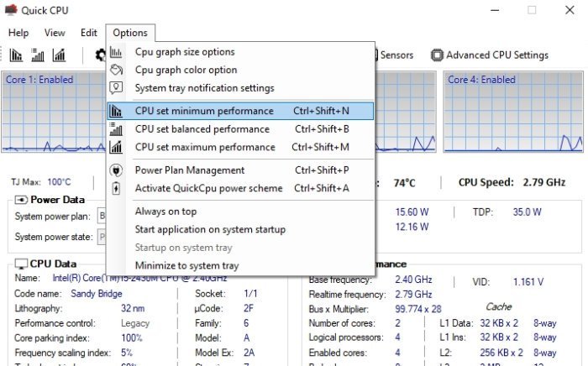Viewport: 588px width, 366px height.
Task: Click the Legacy performance control value
Action: tap(135, 323)
